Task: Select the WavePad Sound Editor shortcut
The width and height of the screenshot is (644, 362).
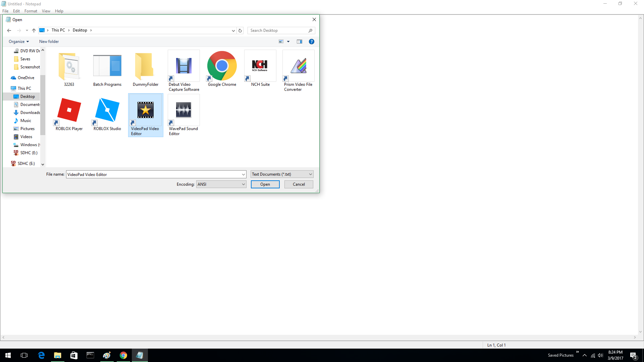Action: 183,111
